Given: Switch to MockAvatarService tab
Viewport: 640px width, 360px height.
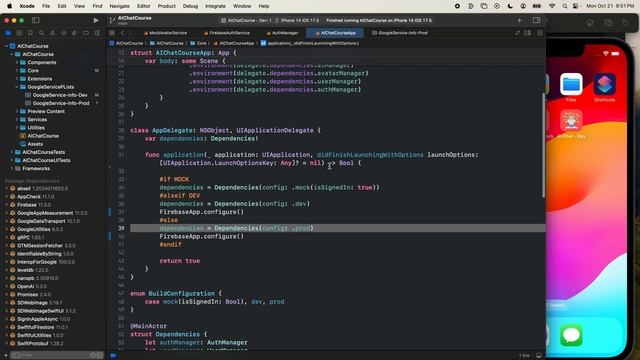Looking at the screenshot, I should pyautogui.click(x=165, y=33).
